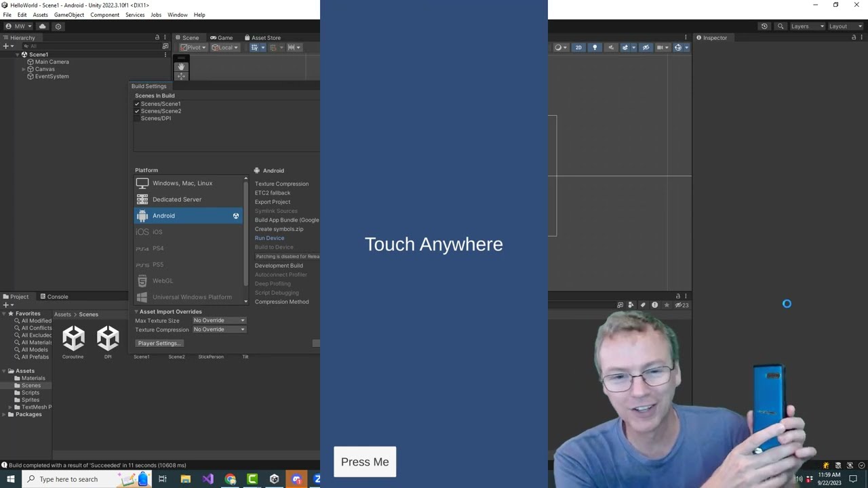The image size is (868, 488).
Task: Select the WebGL platform
Action: click(x=188, y=281)
